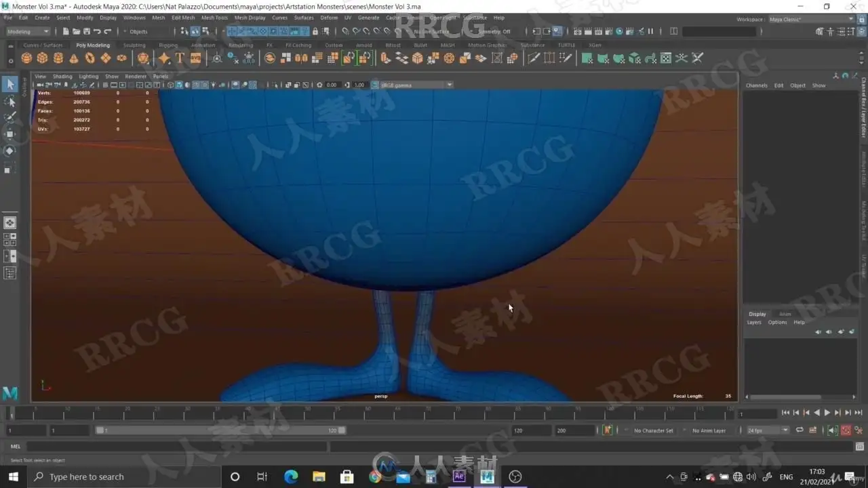Open the Workspace Maya Classic dropdown
Viewport: 868px width, 488px height.
click(810, 19)
